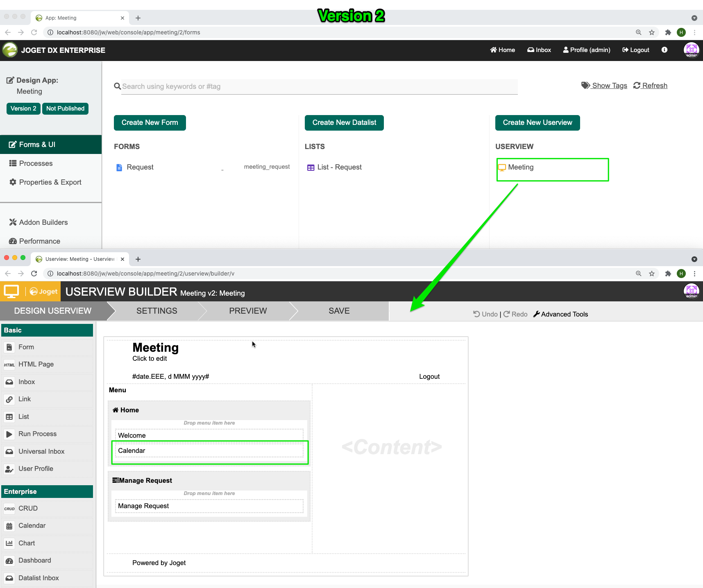Click the search keywords or #tag field
The height and width of the screenshot is (588, 703).
[x=319, y=86]
